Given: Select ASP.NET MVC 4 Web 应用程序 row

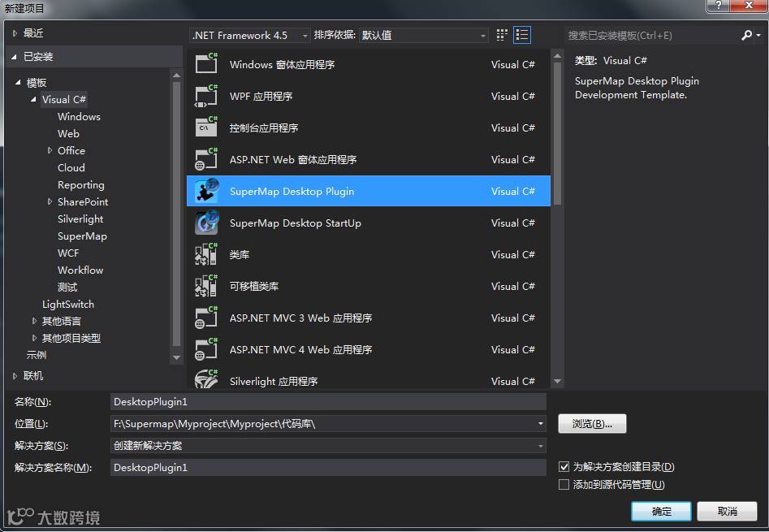Looking at the screenshot, I should pos(369,349).
